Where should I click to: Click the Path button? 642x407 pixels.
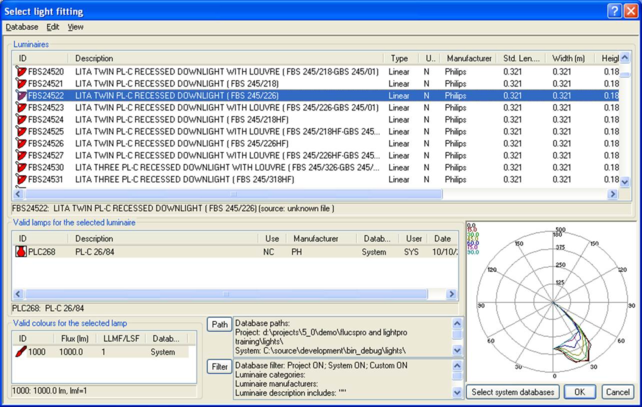(x=219, y=325)
